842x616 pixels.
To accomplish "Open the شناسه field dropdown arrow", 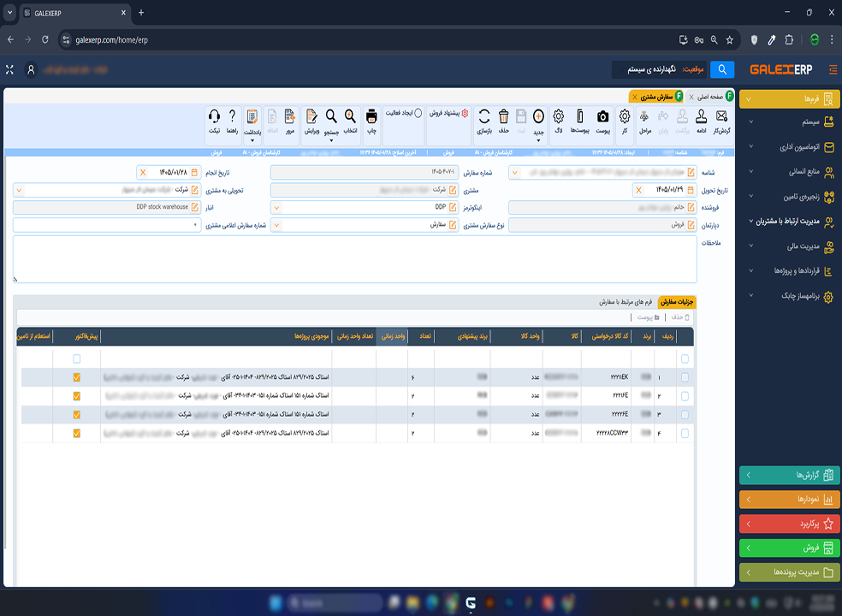I will (515, 173).
